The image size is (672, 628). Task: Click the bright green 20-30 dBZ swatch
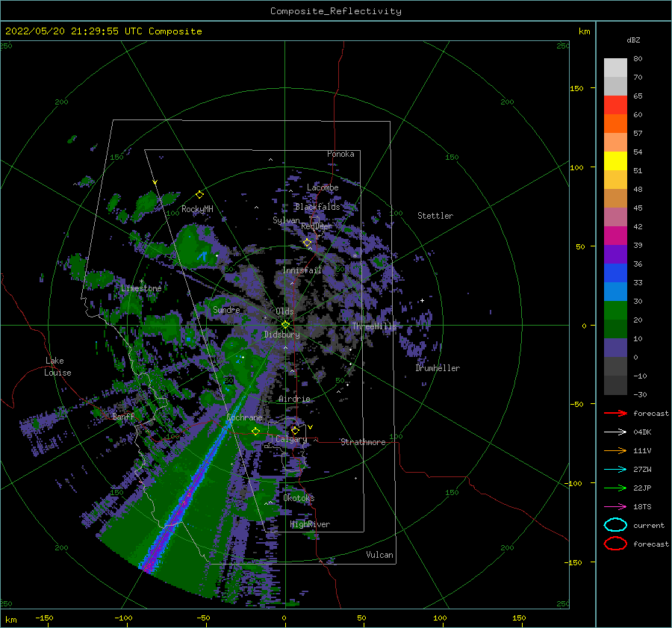coord(615,311)
